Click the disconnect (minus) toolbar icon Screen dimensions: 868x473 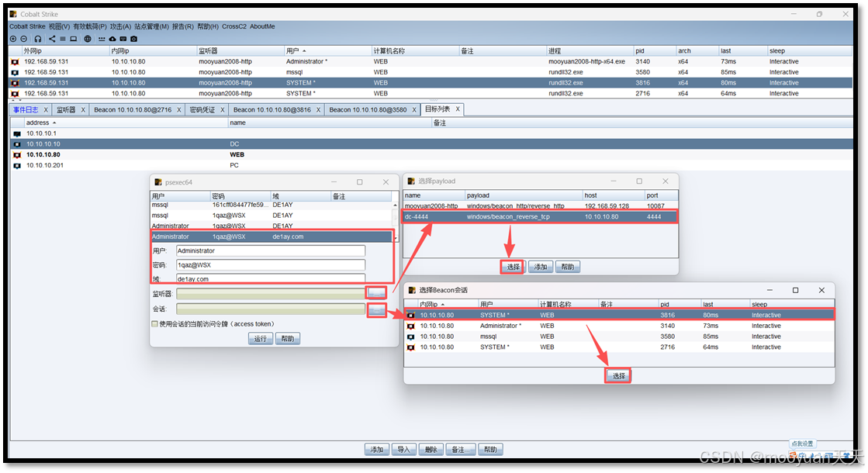[x=24, y=39]
